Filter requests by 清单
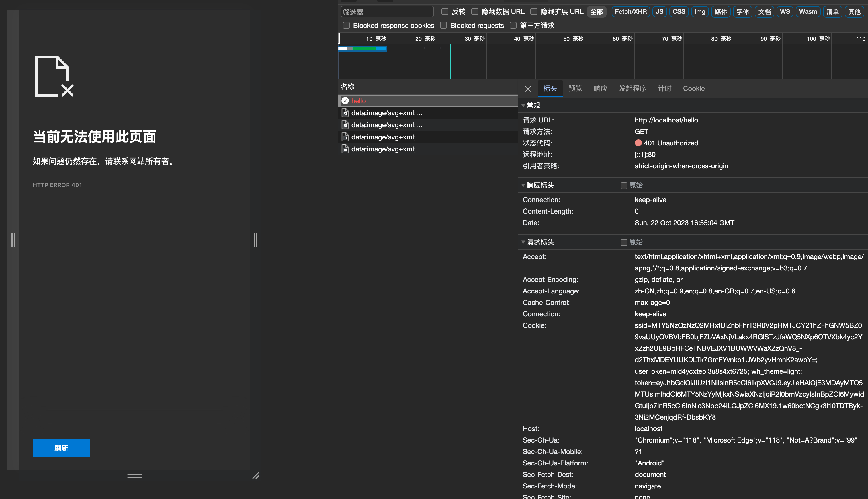The image size is (868, 499). tap(832, 12)
